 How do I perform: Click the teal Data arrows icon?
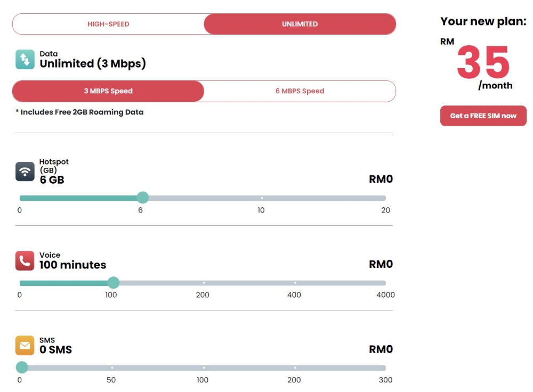point(25,60)
